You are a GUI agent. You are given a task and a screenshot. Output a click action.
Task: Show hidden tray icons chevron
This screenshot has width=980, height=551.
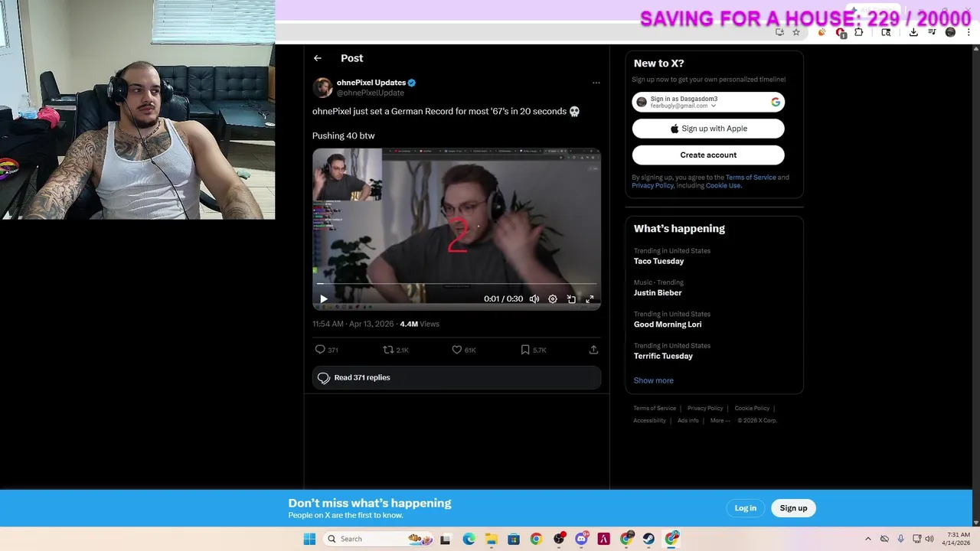[x=867, y=539]
